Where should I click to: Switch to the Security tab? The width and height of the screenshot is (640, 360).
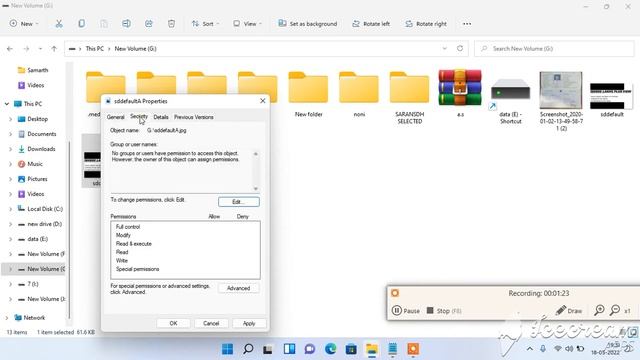[139, 116]
